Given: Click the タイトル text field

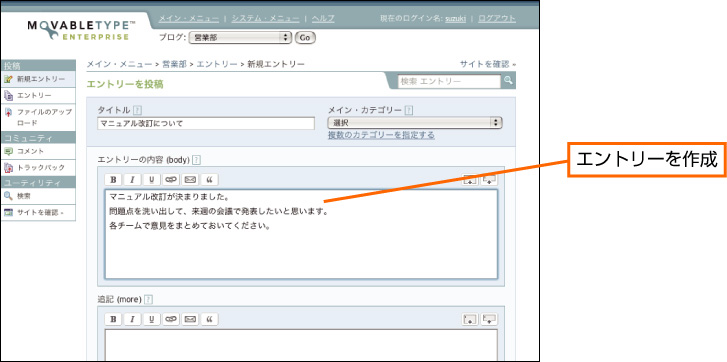Looking at the screenshot, I should (206, 123).
